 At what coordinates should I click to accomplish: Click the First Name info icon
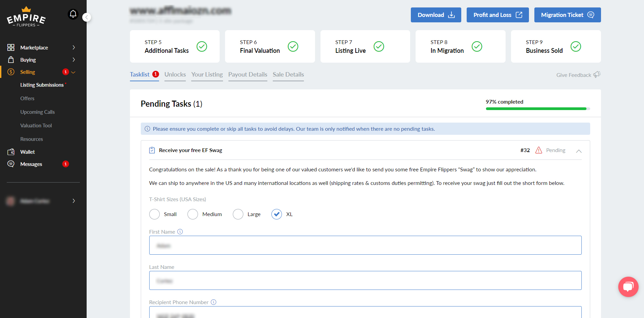point(180,232)
